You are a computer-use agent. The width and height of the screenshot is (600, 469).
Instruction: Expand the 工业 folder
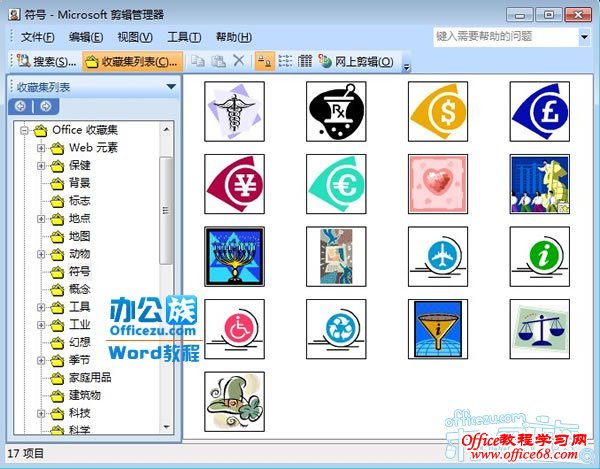[x=41, y=325]
